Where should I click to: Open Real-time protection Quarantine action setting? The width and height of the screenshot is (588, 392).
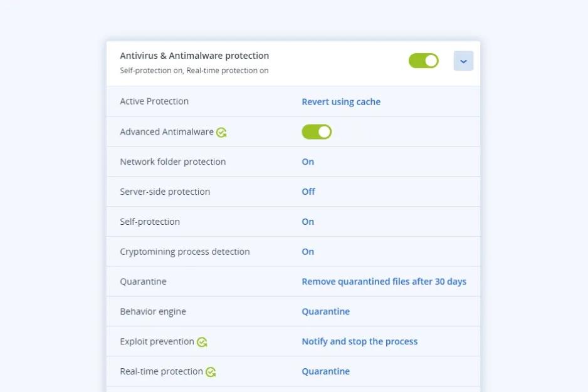tap(325, 372)
